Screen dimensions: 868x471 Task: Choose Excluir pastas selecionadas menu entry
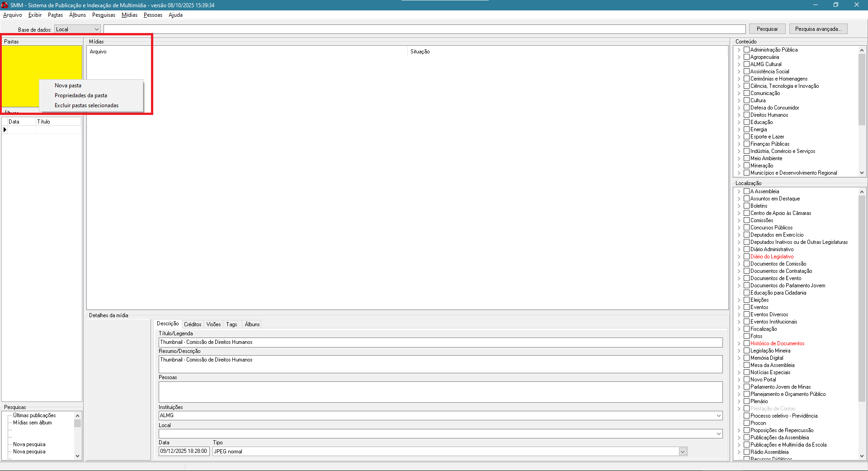point(86,105)
